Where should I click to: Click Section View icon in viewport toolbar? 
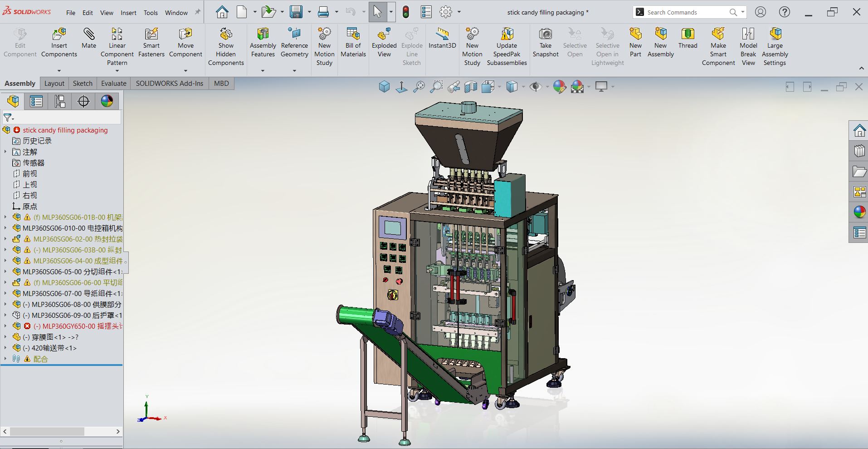click(471, 86)
